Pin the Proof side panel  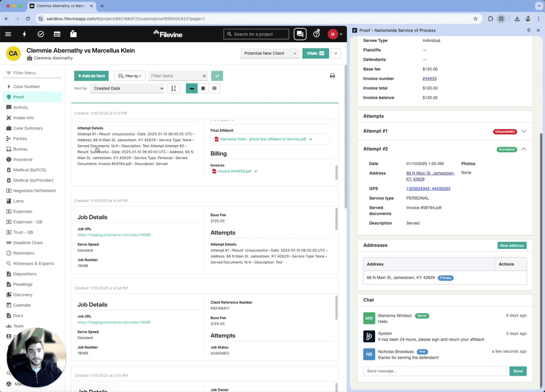tap(528, 30)
